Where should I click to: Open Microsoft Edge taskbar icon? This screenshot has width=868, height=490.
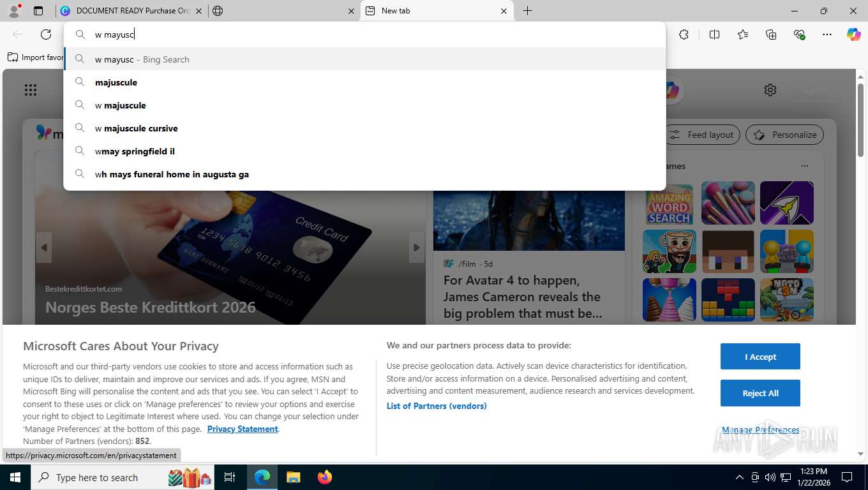tap(262, 477)
